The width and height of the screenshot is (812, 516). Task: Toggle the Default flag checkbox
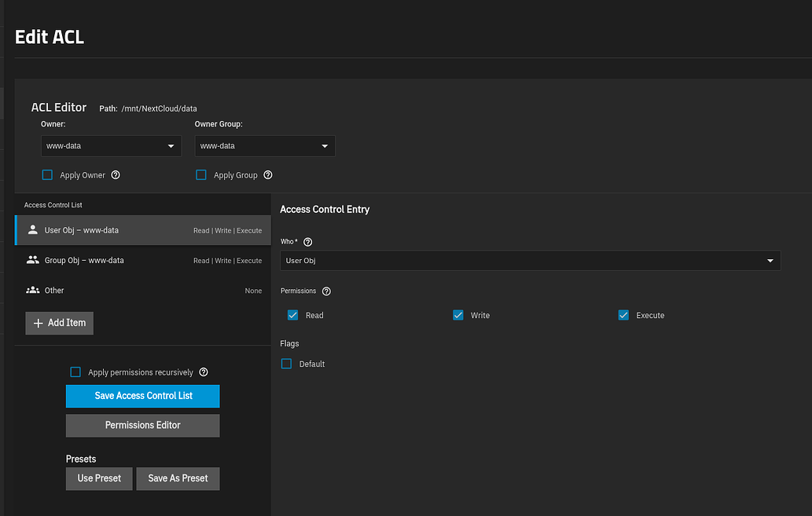pos(286,364)
